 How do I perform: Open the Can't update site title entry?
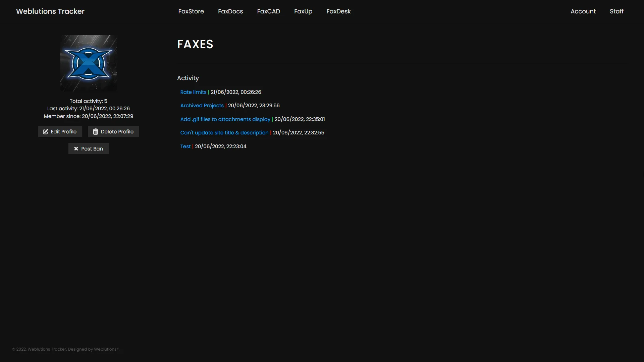(x=224, y=132)
